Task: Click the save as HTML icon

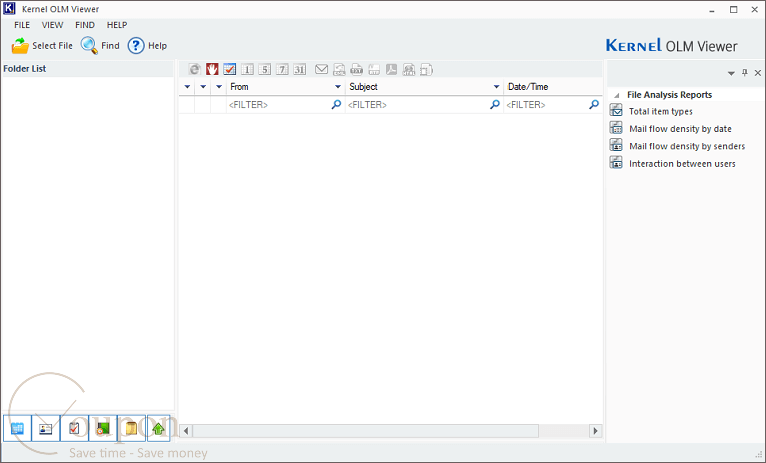Action: [409, 69]
